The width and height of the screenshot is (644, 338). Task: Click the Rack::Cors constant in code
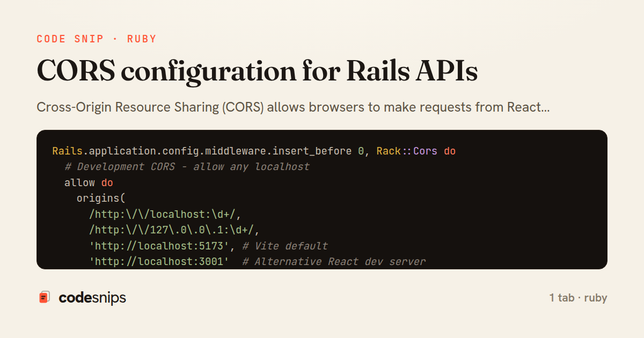pos(407,151)
